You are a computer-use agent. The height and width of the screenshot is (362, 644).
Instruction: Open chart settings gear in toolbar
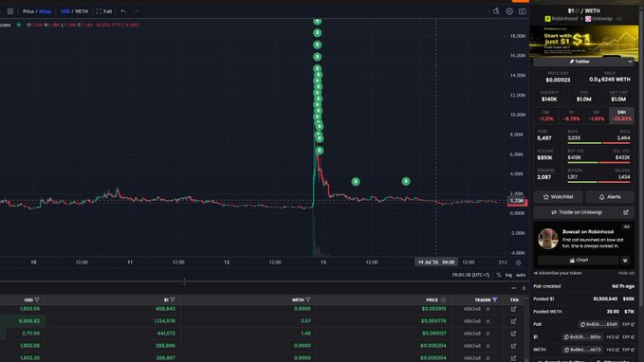click(509, 11)
